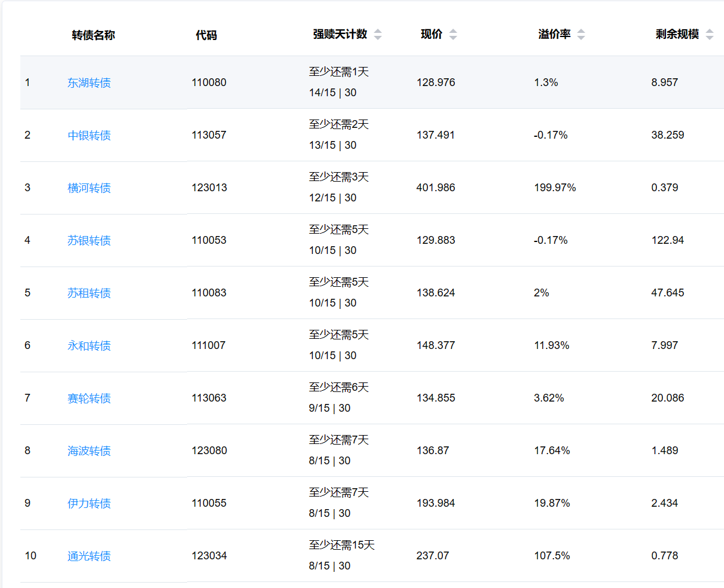724x588 pixels.
Task: Click the 转债名称 column header
Action: [93, 35]
